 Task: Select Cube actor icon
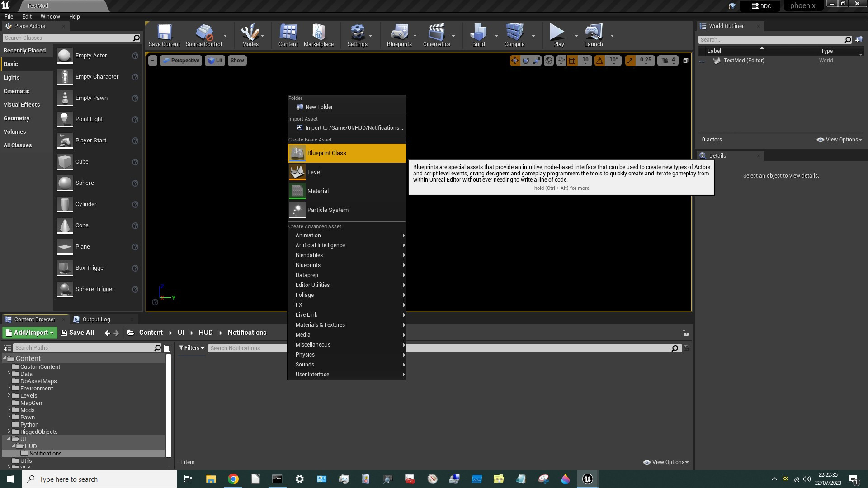click(x=65, y=162)
